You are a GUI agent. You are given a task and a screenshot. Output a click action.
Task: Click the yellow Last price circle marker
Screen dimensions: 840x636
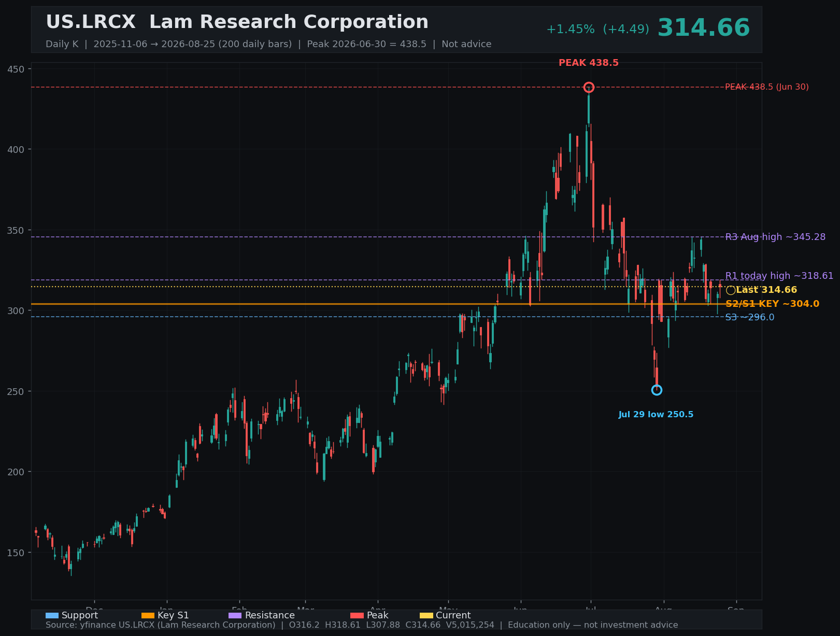731,290
